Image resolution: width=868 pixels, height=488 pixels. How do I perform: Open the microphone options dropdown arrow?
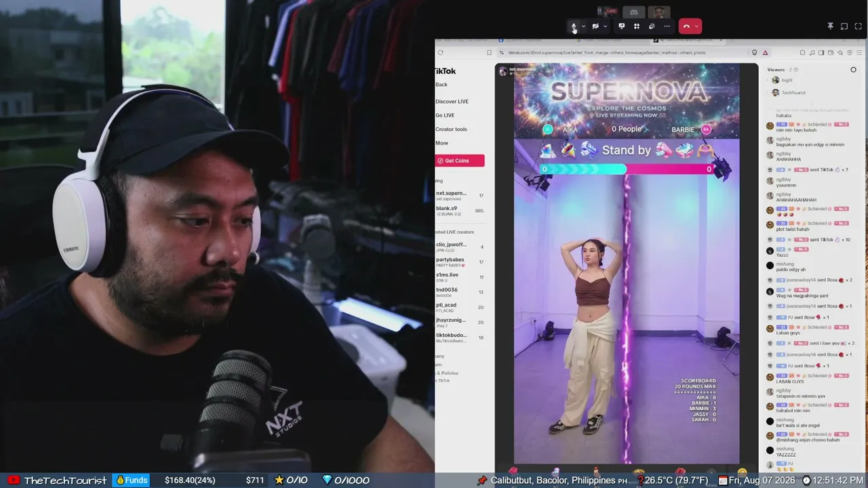[x=583, y=26]
